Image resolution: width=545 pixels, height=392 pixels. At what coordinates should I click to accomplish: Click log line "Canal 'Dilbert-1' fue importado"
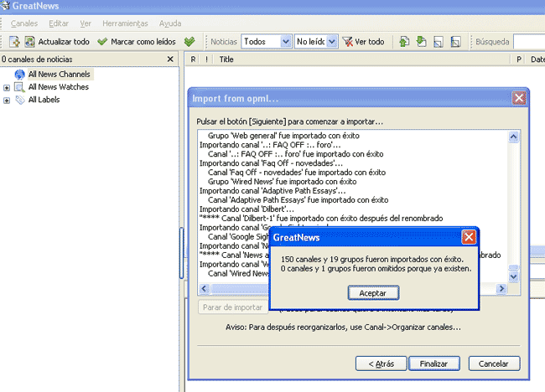click(x=321, y=219)
